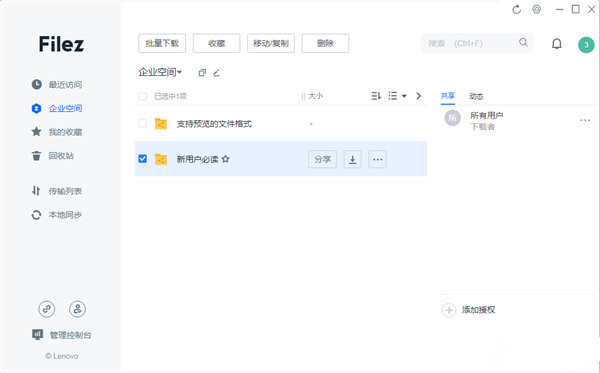Click the 添加授权 link
The height and width of the screenshot is (373, 600).
point(478,309)
